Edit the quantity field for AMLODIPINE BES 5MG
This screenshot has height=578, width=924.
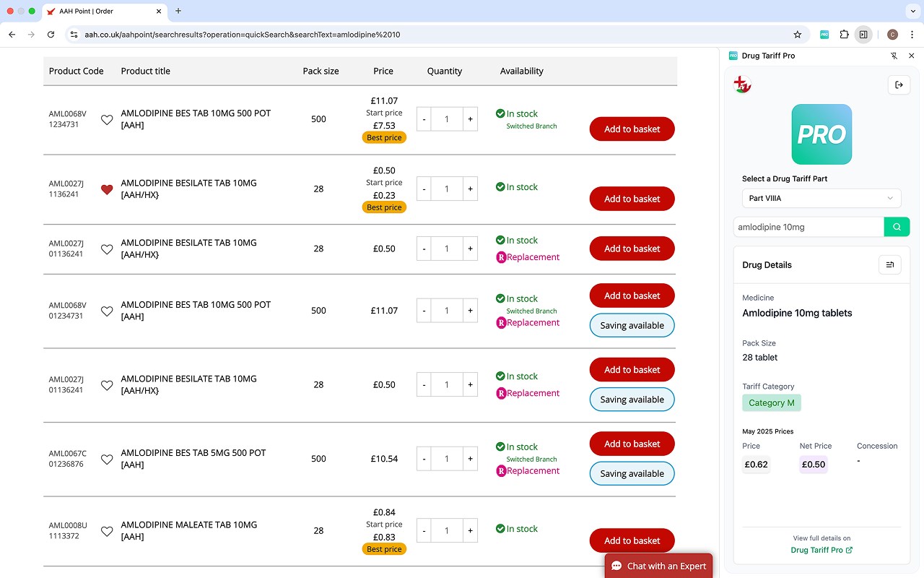tap(447, 459)
